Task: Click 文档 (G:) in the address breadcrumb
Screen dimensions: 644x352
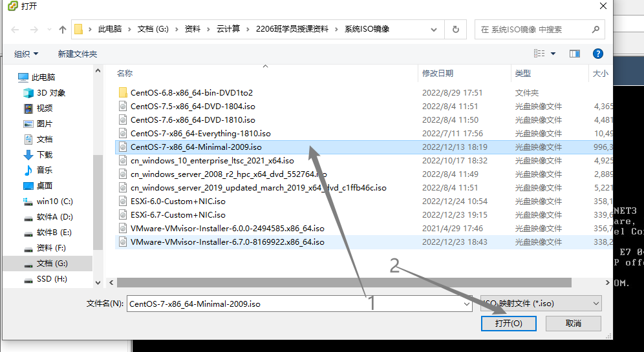Action: click(x=153, y=29)
